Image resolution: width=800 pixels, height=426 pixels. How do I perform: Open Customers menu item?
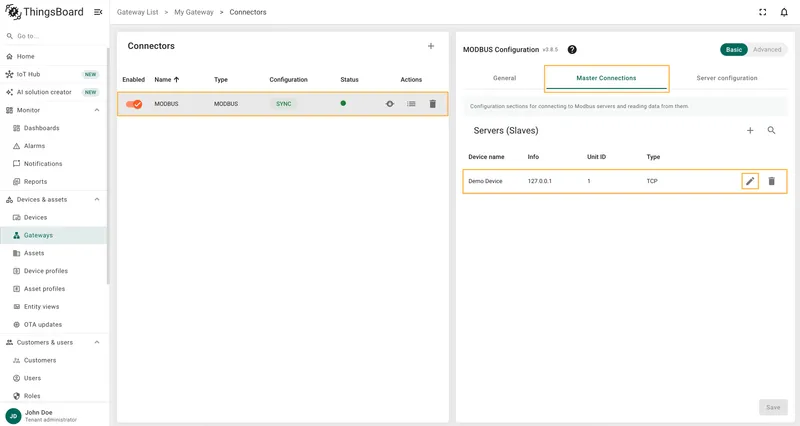click(54, 360)
